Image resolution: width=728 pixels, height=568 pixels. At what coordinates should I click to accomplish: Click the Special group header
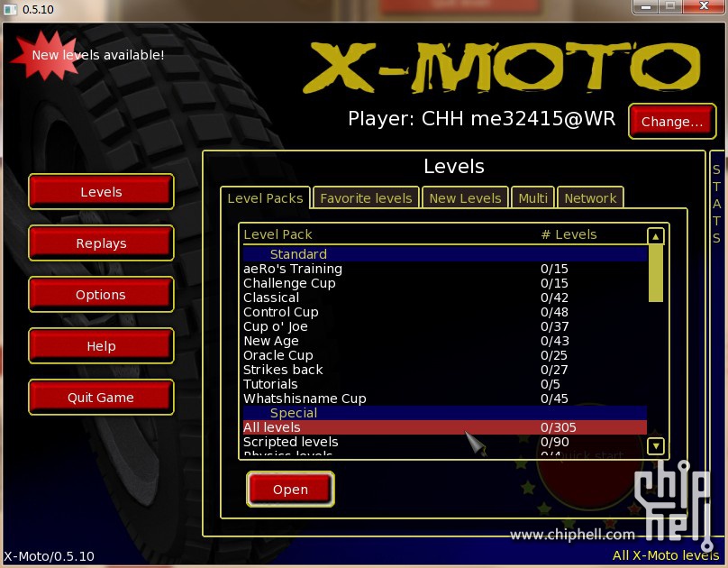pyautogui.click(x=445, y=413)
